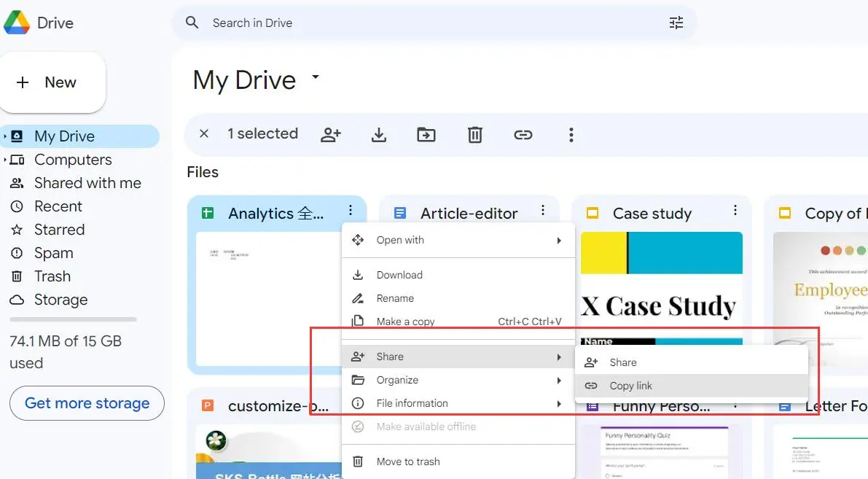Choose Rename from the context menu

[394, 298]
